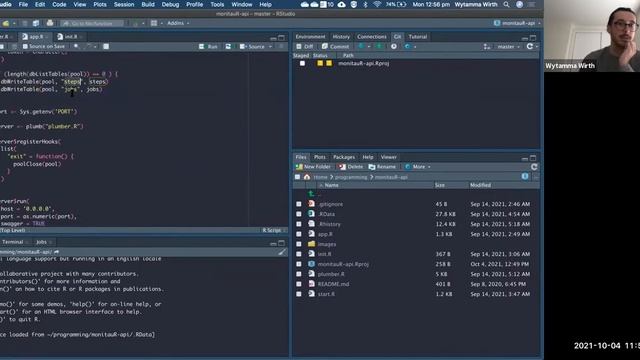Click the Files pane refresh icon
Screen dimensions: 640x360
[534, 167]
